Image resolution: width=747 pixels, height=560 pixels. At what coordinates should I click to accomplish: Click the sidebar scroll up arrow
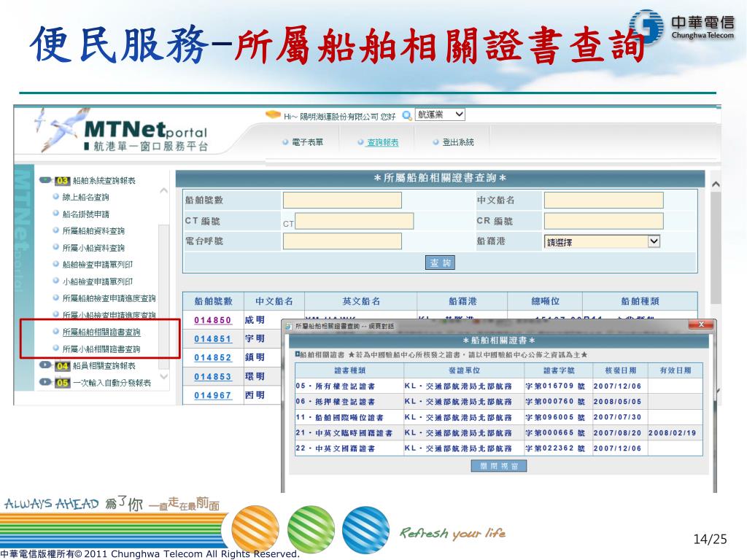(163, 190)
